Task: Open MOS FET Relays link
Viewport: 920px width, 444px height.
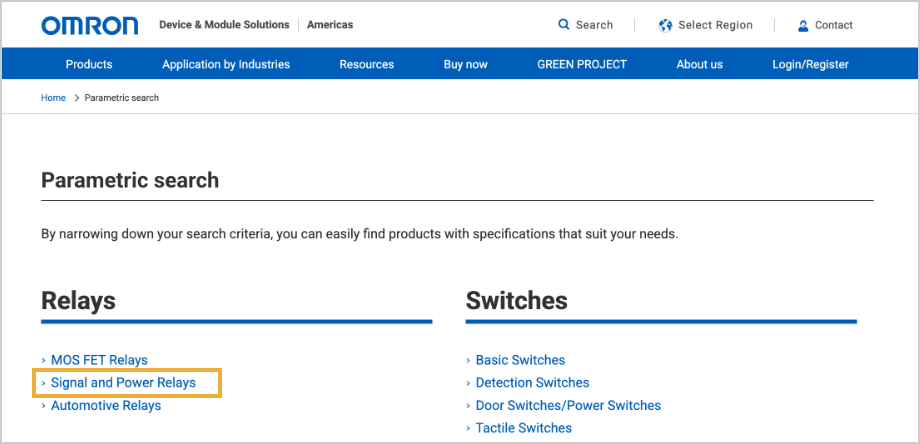Action: 99,360
